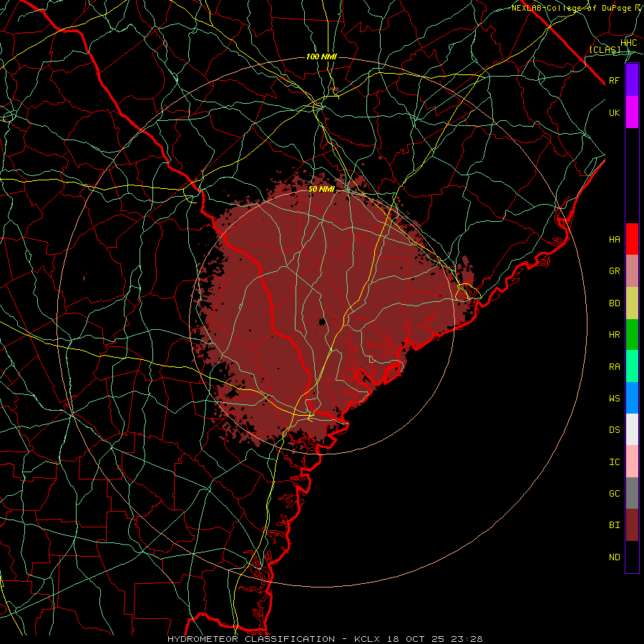
Task: Click the 23:28 timestamp text
Action: 468,639
